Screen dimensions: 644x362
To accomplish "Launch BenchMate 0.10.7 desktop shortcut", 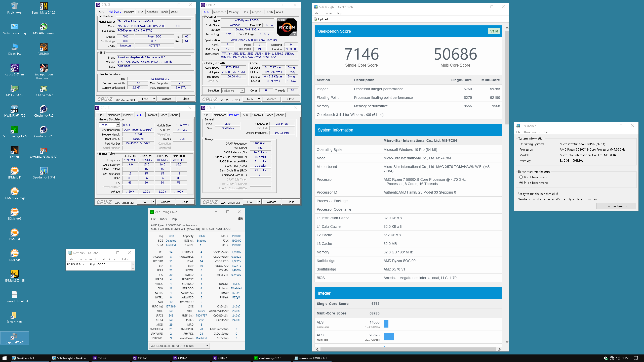I will coord(44,8).
